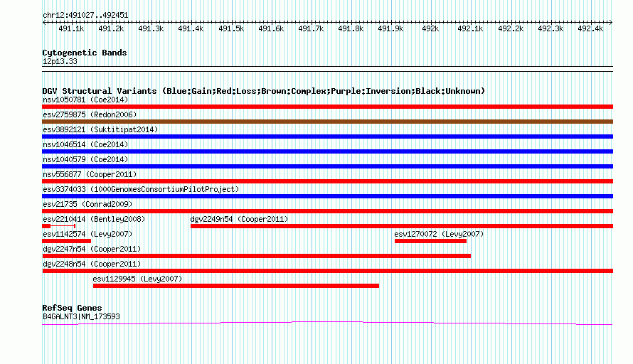
Task: Select the red esv1142574 loss bar
Action: (67, 241)
